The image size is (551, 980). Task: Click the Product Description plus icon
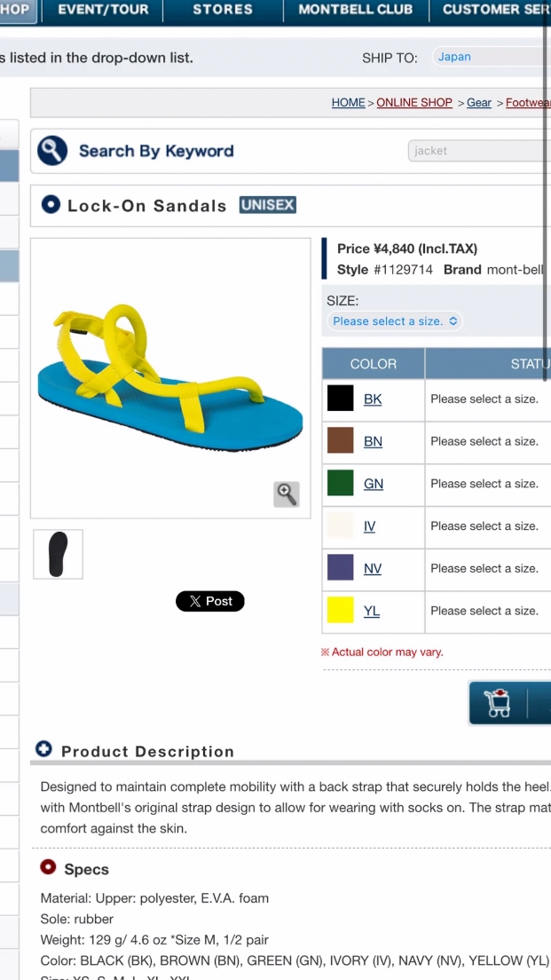click(x=43, y=750)
